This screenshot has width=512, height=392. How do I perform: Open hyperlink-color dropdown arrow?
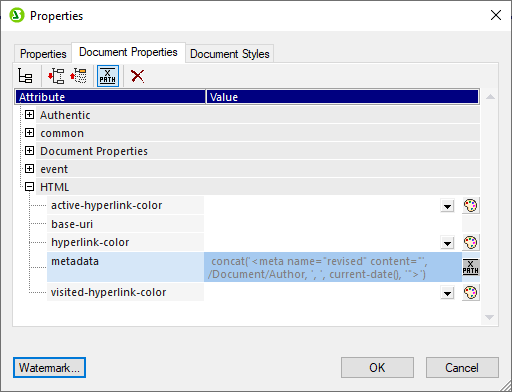click(447, 243)
